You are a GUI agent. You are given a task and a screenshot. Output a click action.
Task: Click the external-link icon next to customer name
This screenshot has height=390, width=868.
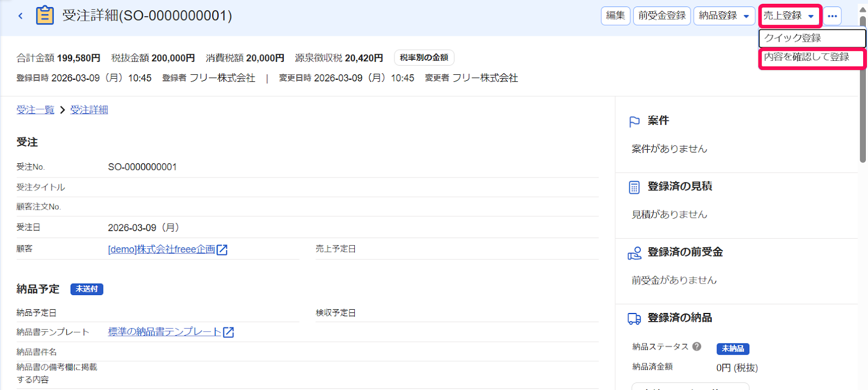[x=222, y=250]
